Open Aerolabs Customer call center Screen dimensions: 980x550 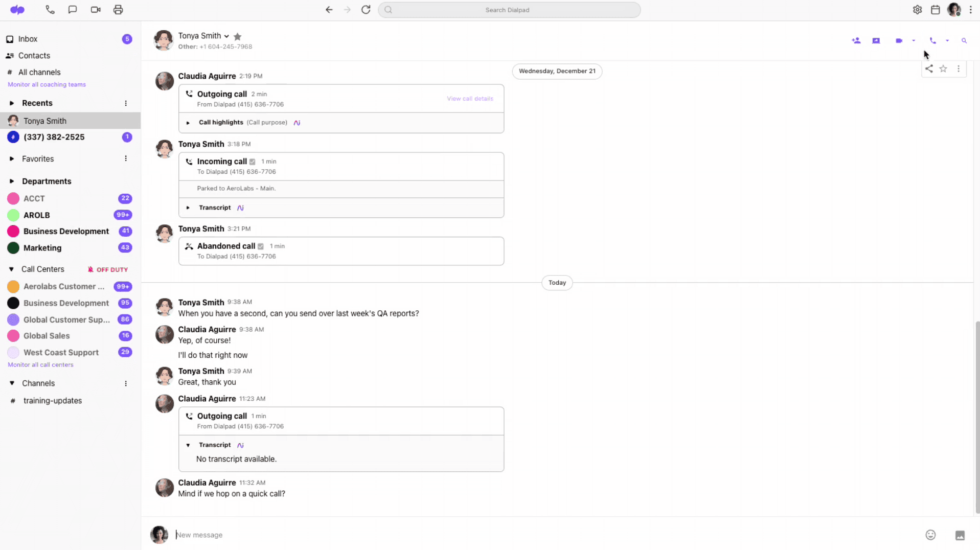[70, 287]
